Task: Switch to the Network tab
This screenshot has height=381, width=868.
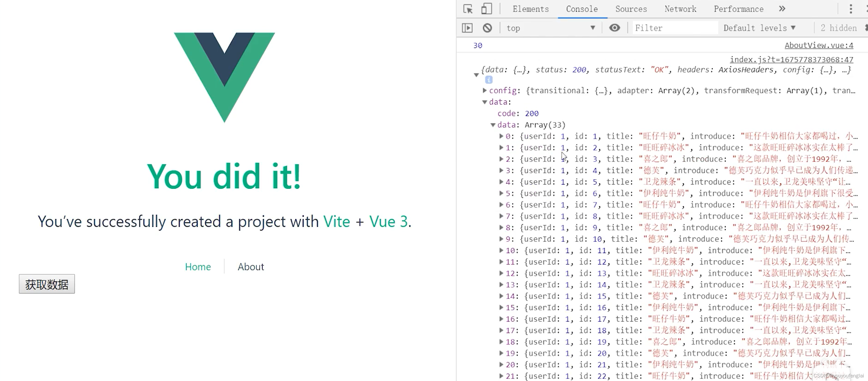Action: (680, 9)
